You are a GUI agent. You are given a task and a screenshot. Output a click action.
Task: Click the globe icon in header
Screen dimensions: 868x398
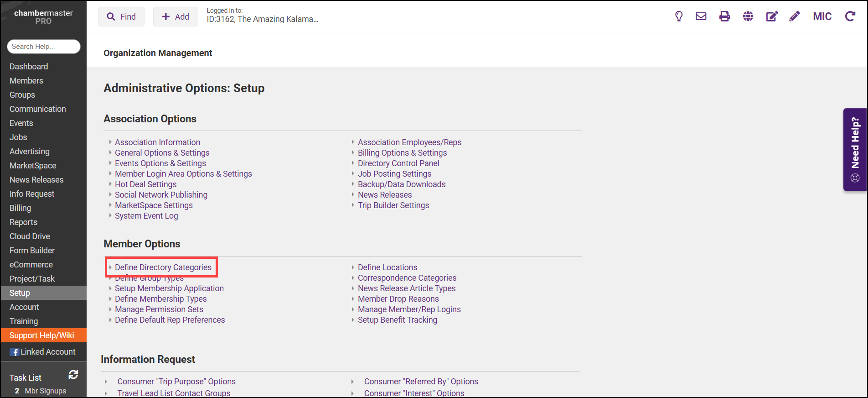coord(748,16)
